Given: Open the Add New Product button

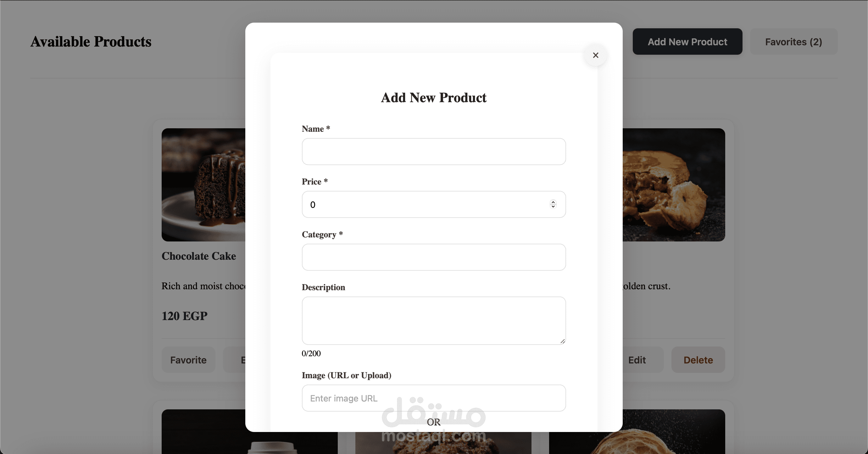Looking at the screenshot, I should point(687,42).
